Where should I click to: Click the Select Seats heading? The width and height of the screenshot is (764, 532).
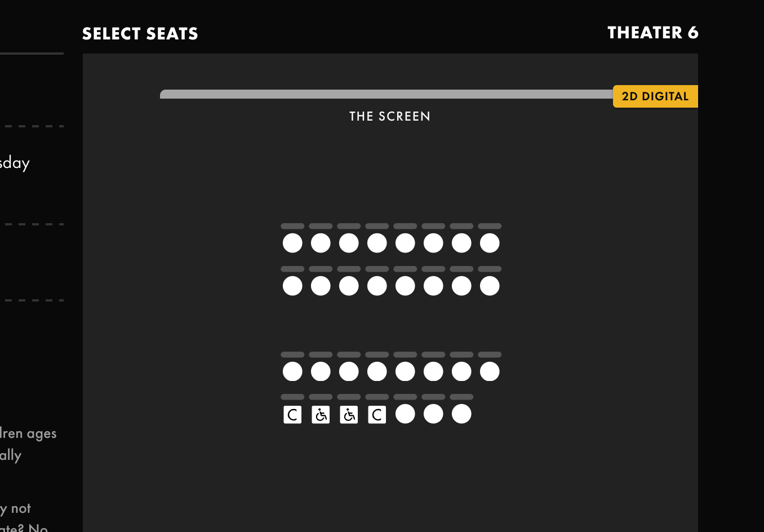point(140,34)
